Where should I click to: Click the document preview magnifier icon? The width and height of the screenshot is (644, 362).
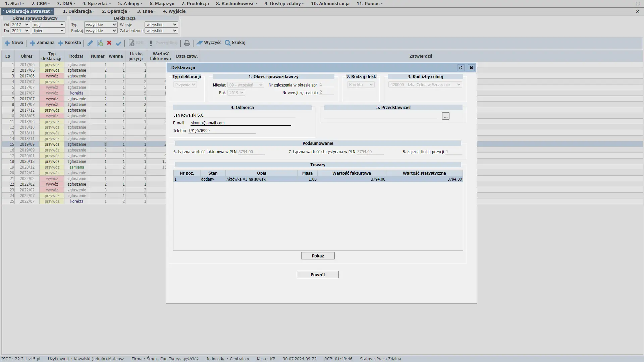(100, 43)
